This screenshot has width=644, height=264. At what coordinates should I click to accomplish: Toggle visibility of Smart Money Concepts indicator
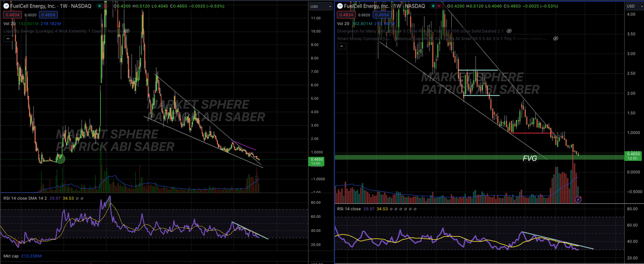pos(556,39)
